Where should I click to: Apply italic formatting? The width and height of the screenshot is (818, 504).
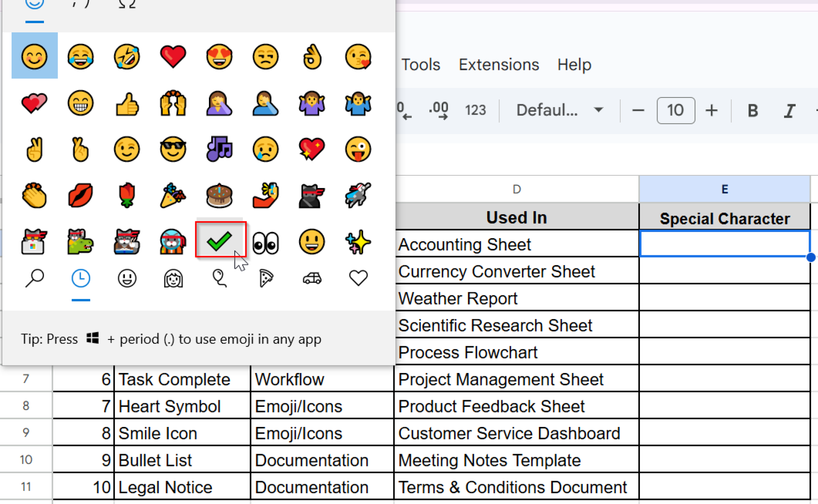click(790, 111)
